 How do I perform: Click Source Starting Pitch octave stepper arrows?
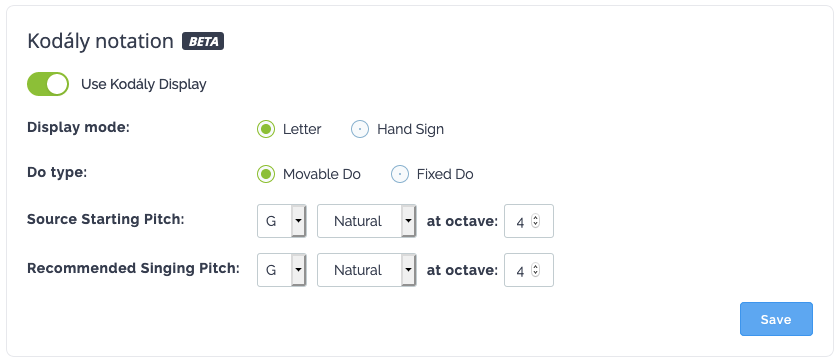(536, 221)
